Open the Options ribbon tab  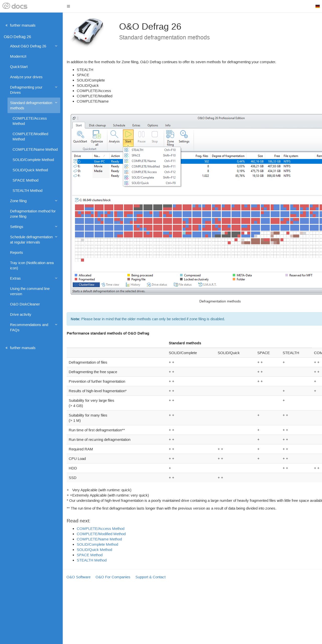pos(153,125)
